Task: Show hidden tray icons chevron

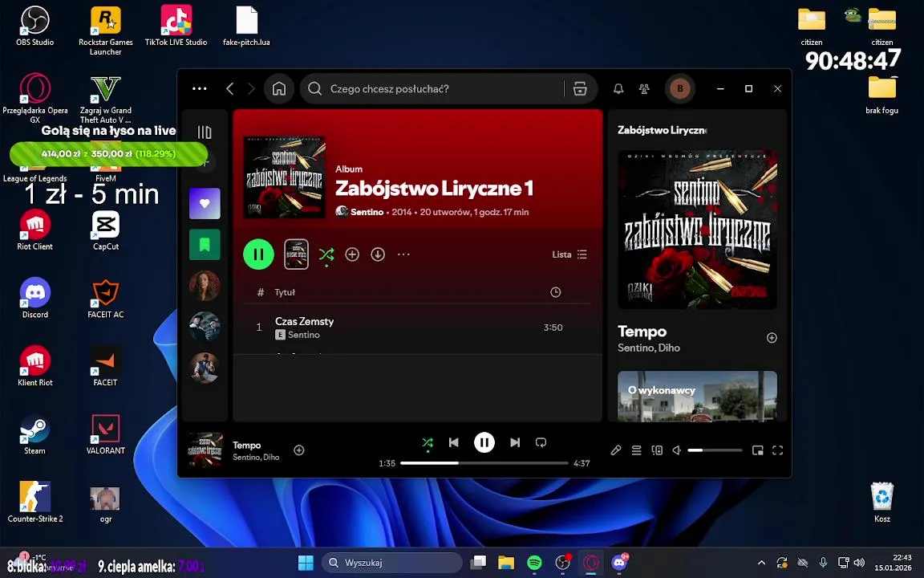Action: (760, 563)
